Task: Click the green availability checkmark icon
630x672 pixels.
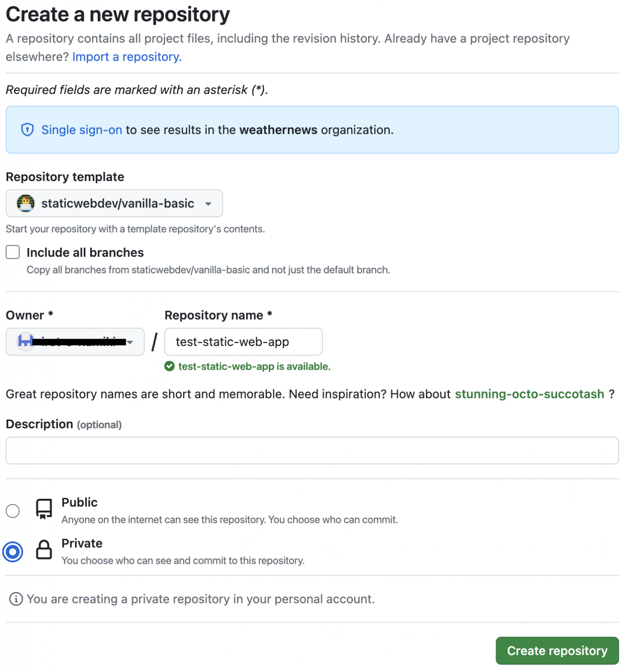Action: (170, 367)
